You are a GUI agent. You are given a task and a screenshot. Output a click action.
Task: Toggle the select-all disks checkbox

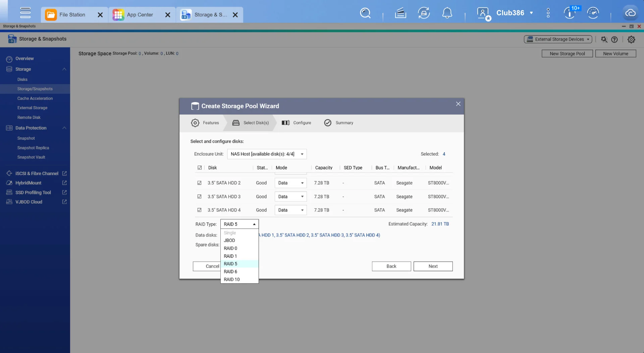(x=200, y=168)
